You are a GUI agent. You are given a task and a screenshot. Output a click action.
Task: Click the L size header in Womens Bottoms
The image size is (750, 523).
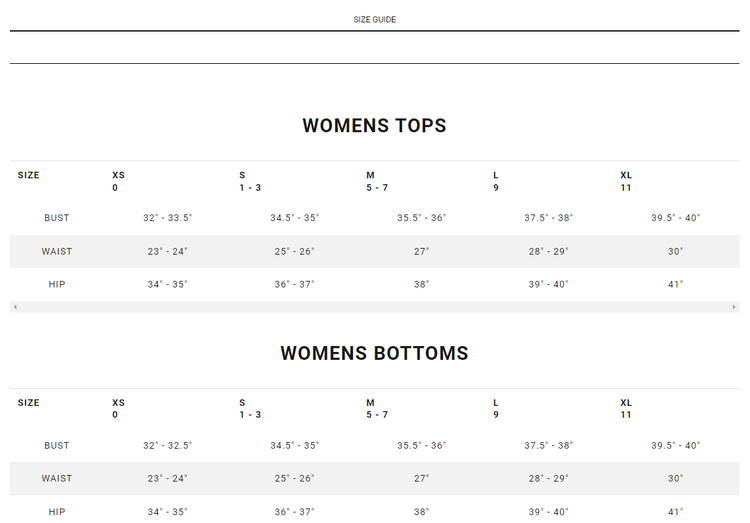click(496, 409)
